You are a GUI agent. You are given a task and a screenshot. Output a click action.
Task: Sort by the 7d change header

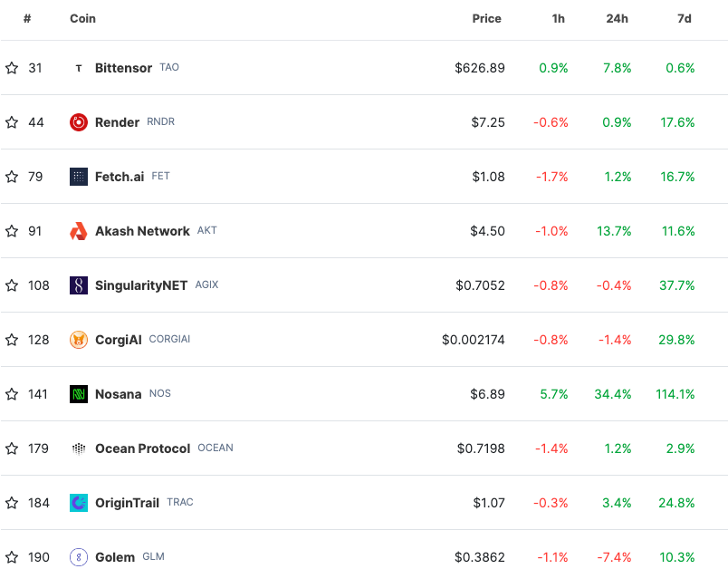tap(685, 19)
